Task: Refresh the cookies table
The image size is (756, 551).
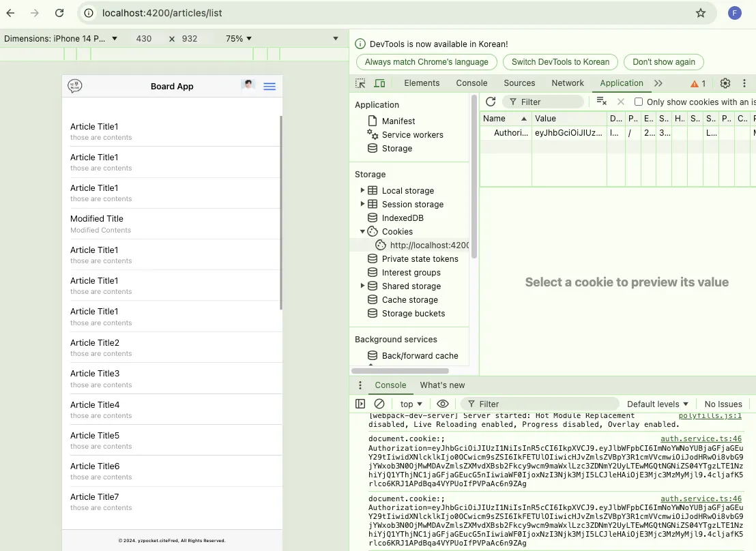Action: click(491, 102)
